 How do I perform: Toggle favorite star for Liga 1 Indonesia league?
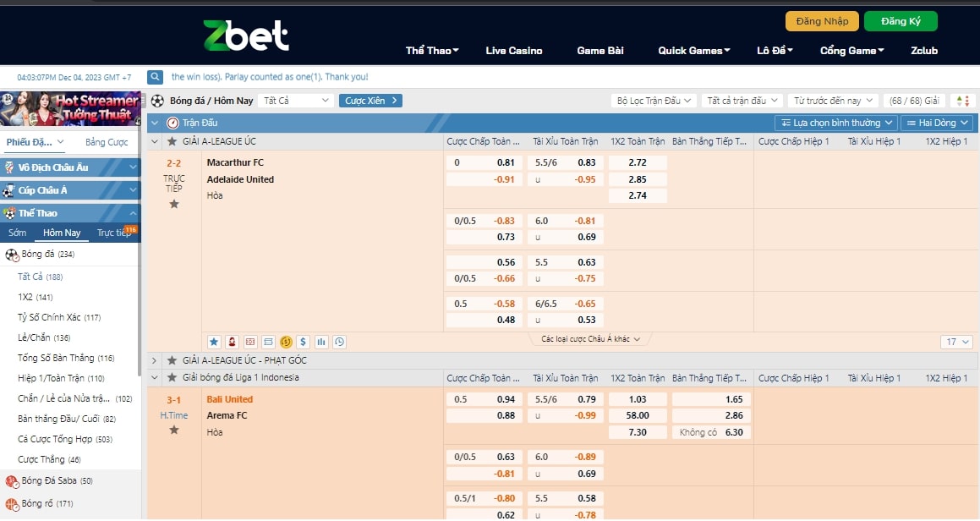point(172,378)
